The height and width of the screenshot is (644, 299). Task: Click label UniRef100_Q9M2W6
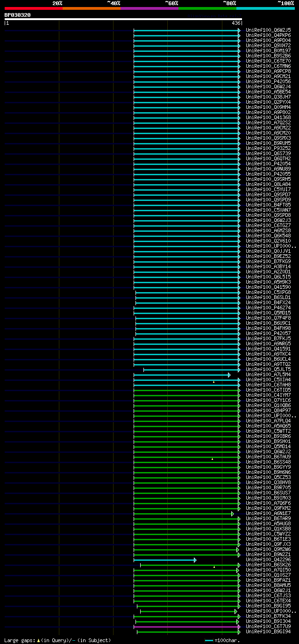(268, 549)
